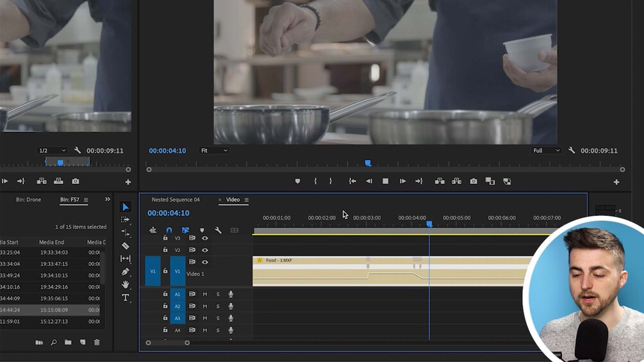Click the Lift button in Program monitor
This screenshot has height=362, width=644.
click(x=440, y=181)
